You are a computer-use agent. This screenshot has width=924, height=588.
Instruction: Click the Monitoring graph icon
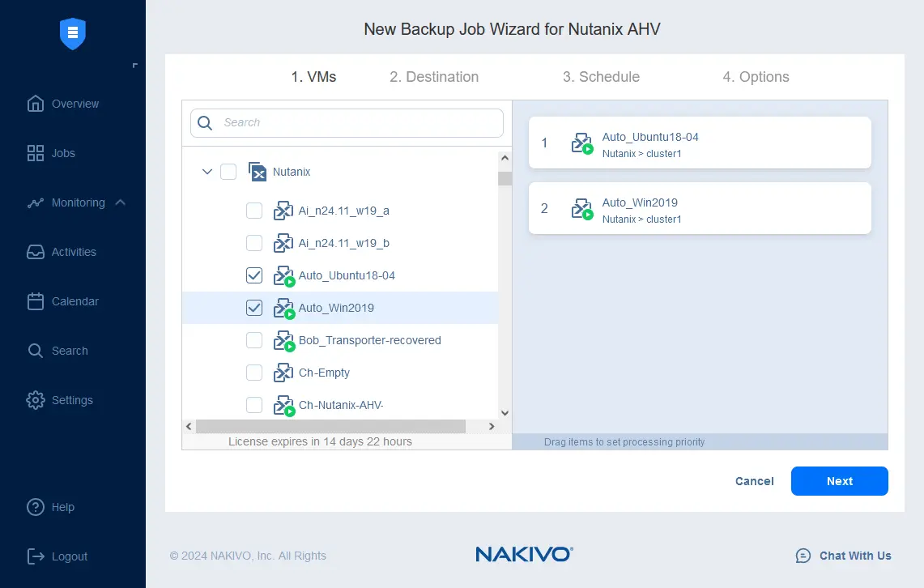coord(36,202)
